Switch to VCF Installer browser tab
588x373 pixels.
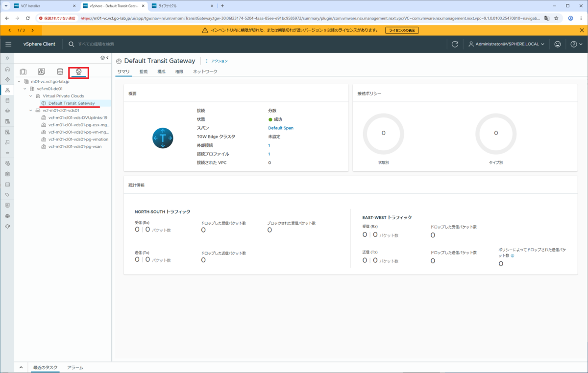(44, 6)
